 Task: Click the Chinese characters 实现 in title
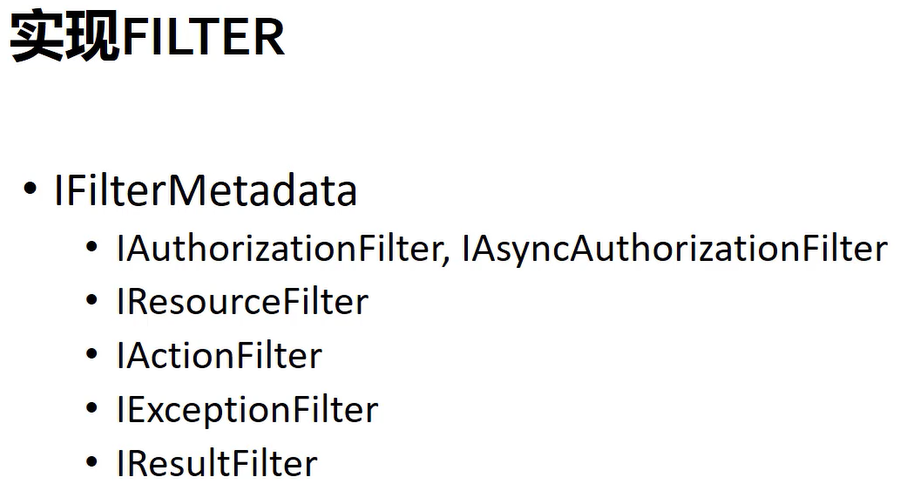(x=65, y=37)
